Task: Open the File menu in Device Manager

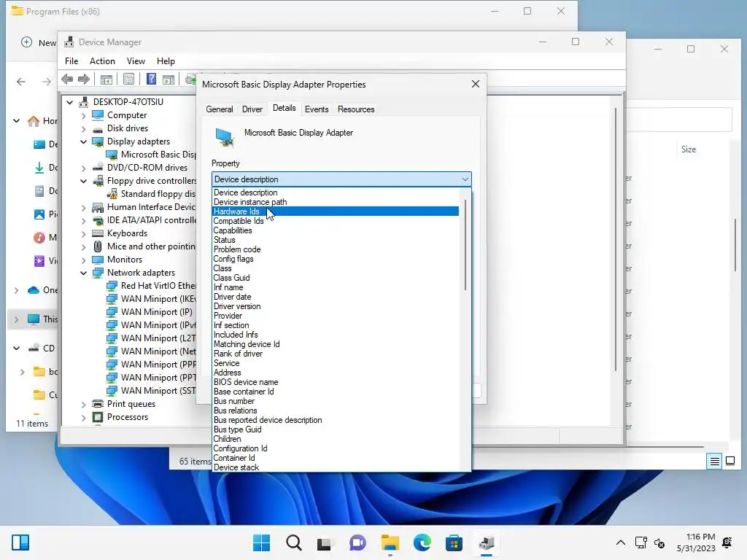Action: [x=71, y=61]
